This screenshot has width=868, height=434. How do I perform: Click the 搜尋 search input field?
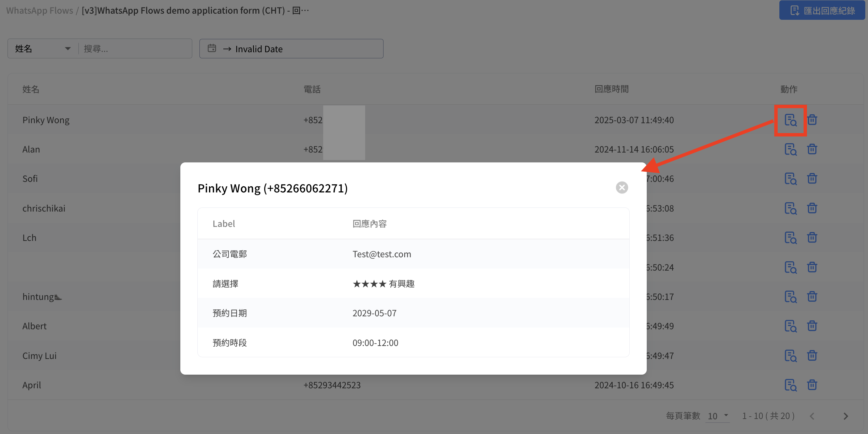[x=135, y=49]
